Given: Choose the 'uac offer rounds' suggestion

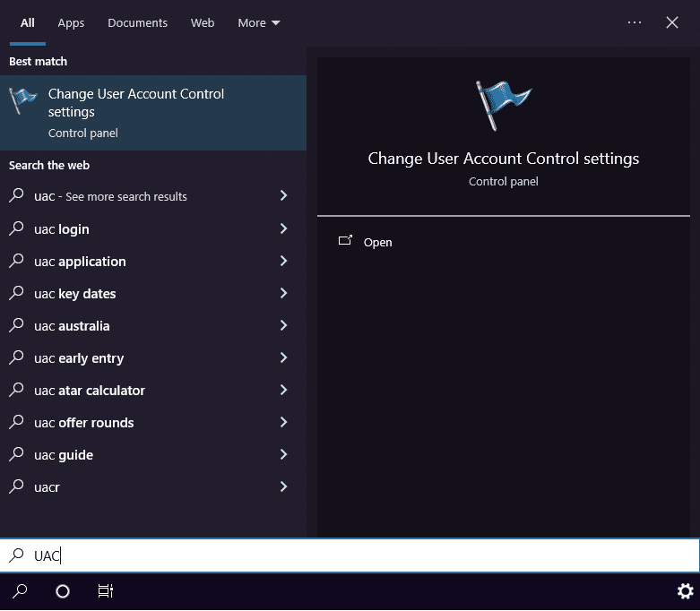Looking at the screenshot, I should pyautogui.click(x=153, y=422).
